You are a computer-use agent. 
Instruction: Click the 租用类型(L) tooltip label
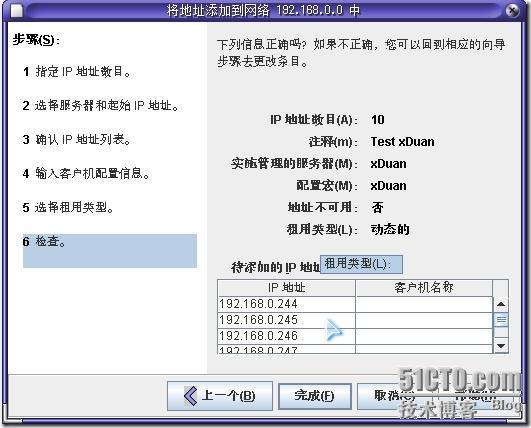click(x=361, y=264)
